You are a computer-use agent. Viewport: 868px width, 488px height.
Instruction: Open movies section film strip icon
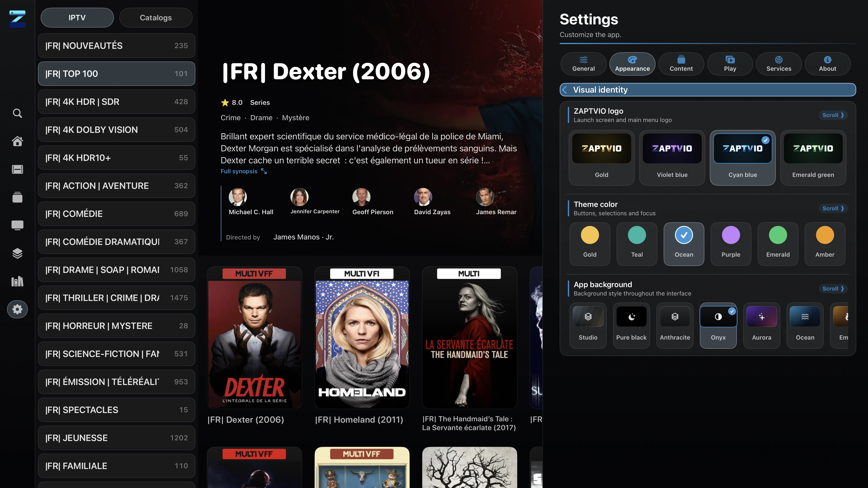tap(18, 169)
